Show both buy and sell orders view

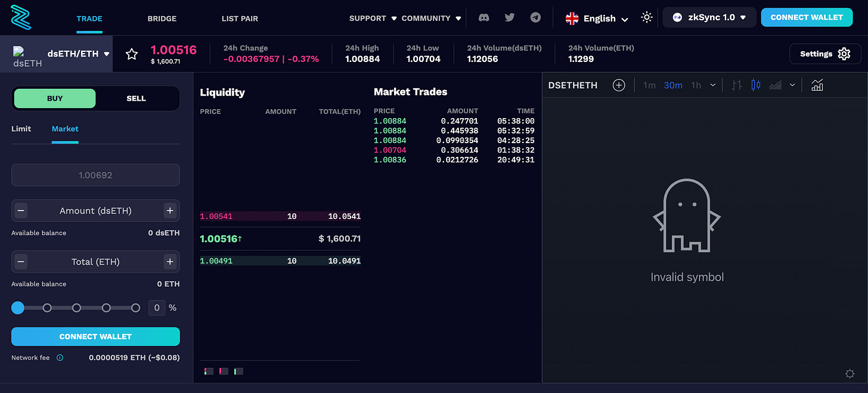(209, 371)
